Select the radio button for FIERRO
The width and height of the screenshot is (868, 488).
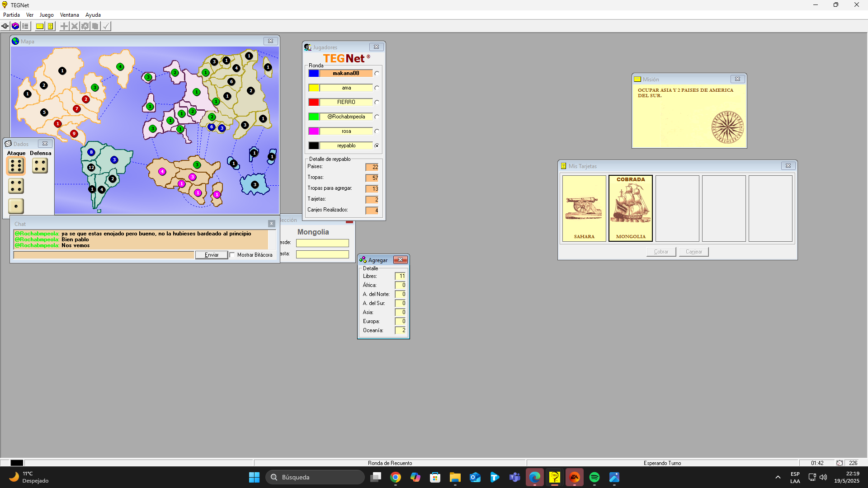point(377,102)
